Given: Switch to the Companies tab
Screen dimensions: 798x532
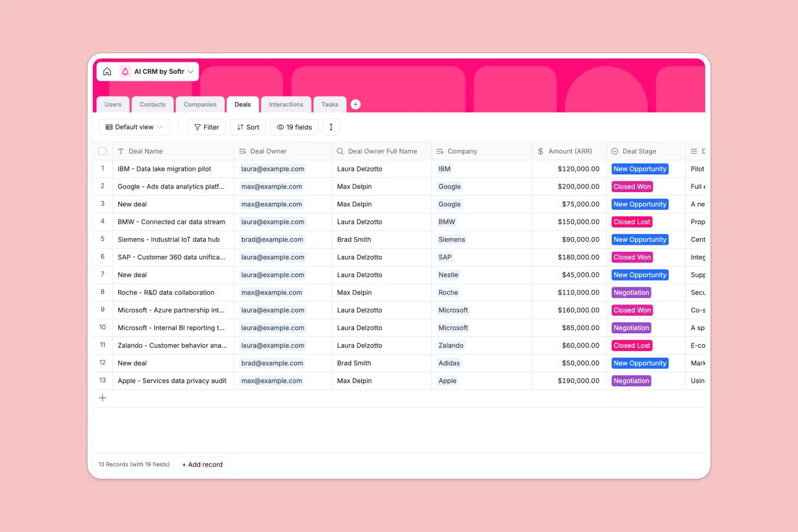Looking at the screenshot, I should 200,104.
